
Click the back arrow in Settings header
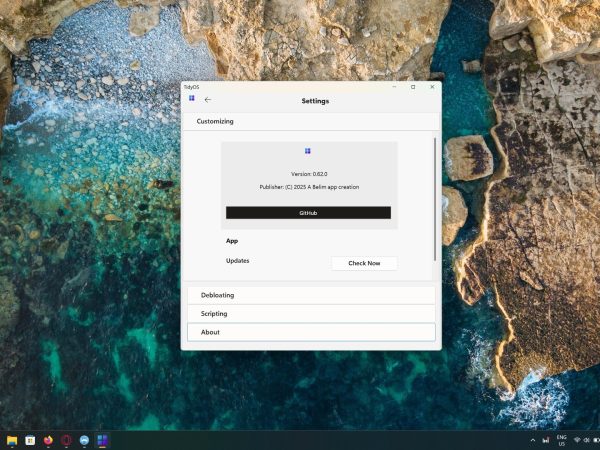tap(207, 100)
